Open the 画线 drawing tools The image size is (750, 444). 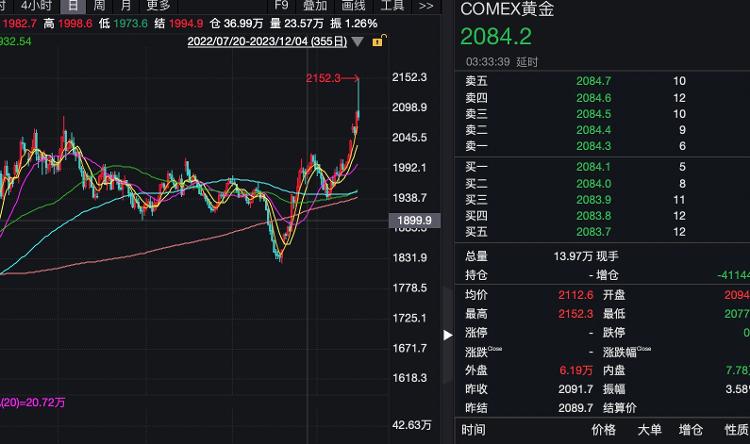[354, 6]
